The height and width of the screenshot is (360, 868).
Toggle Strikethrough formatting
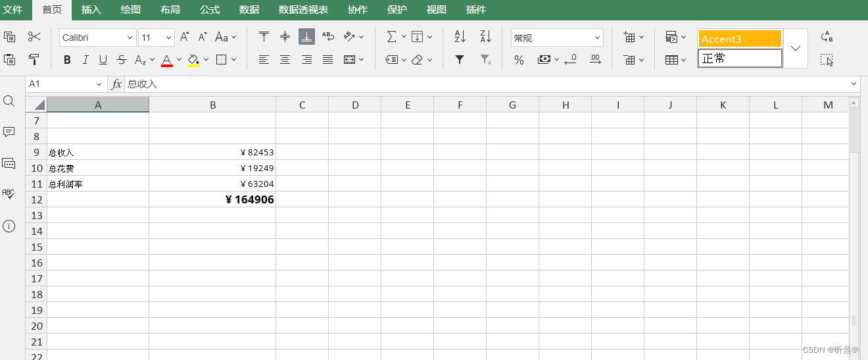(x=122, y=60)
